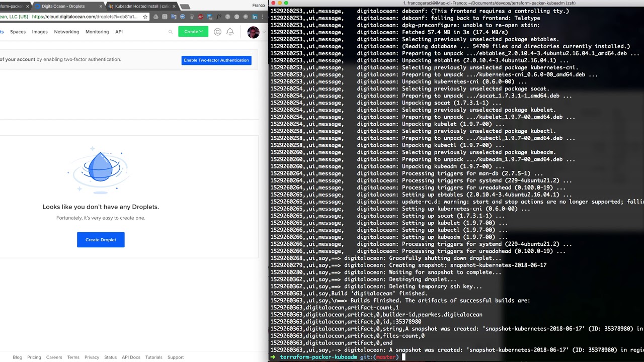Open the Networking navigation item
Image resolution: width=644 pixels, height=362 pixels.
pos(66,32)
